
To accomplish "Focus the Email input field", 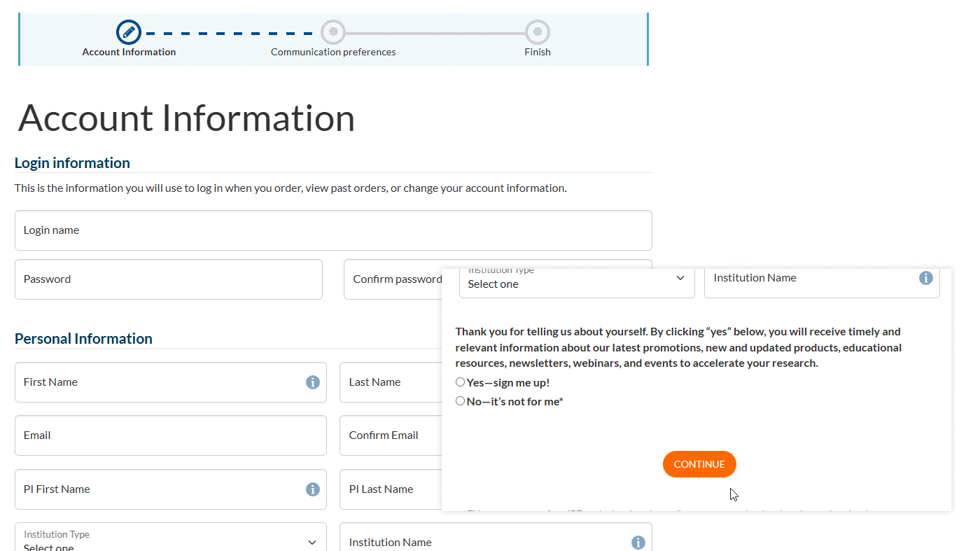I will coord(170,435).
